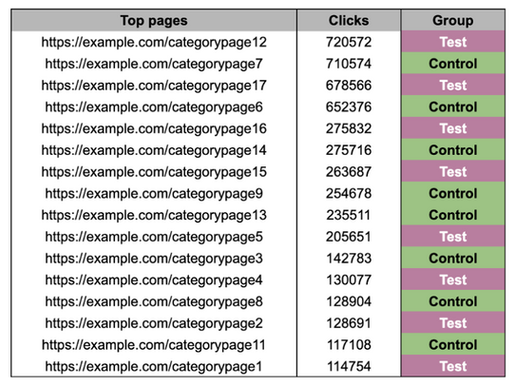514x386 pixels.
Task: Select the categorypage13 URL cell
Action: [x=154, y=215]
